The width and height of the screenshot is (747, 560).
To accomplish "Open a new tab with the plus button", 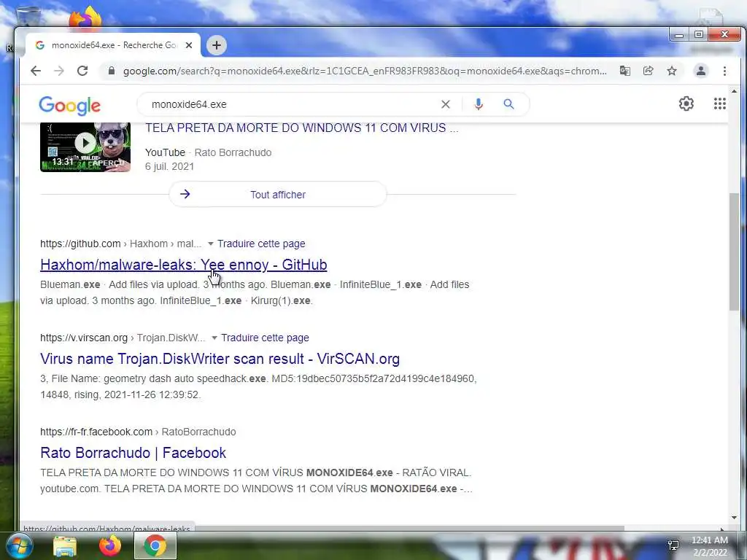I will click(216, 45).
